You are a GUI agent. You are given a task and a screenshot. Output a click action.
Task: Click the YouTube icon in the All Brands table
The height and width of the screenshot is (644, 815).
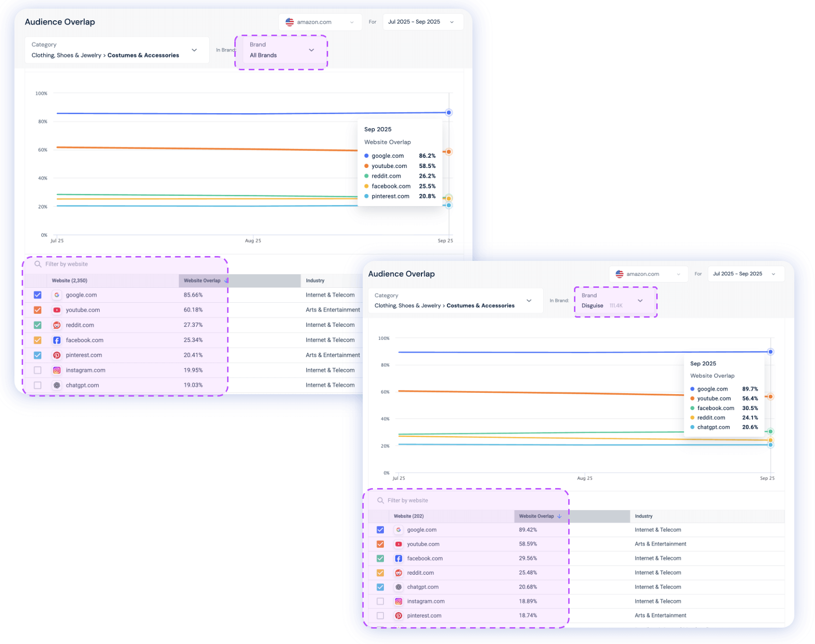tap(57, 310)
